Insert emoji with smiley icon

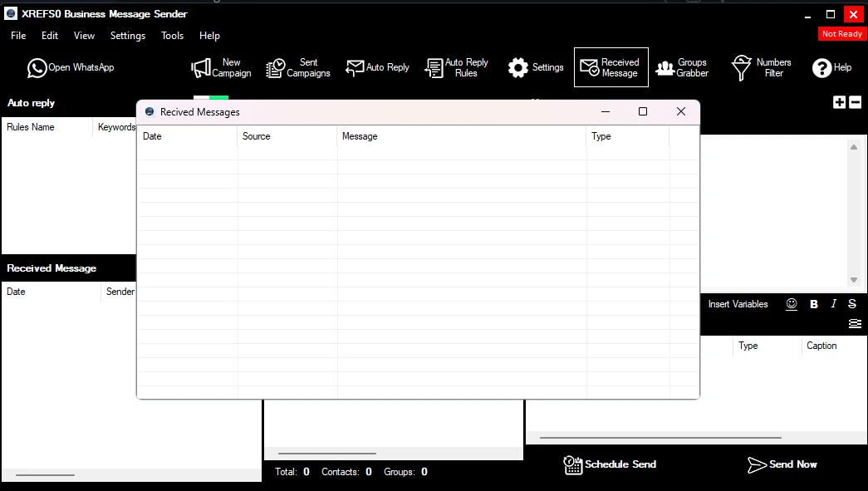(x=792, y=304)
